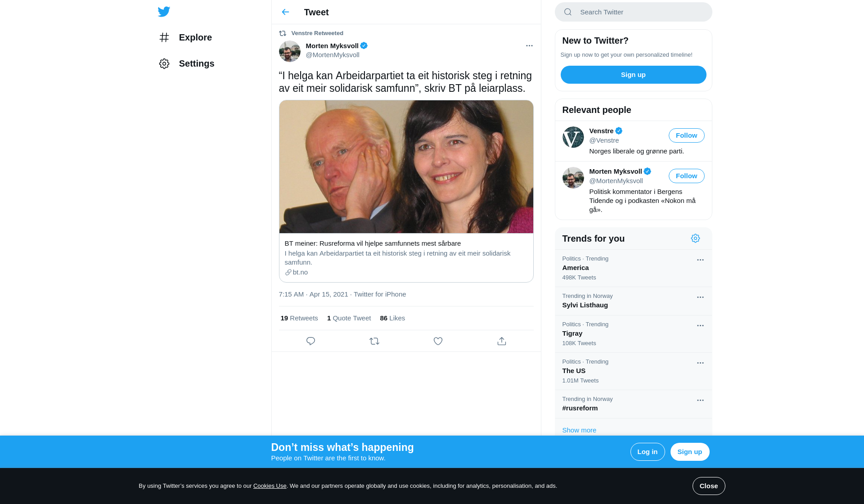Click the retweet icon beside Venstre Retweeted
864x504 pixels.
283,33
